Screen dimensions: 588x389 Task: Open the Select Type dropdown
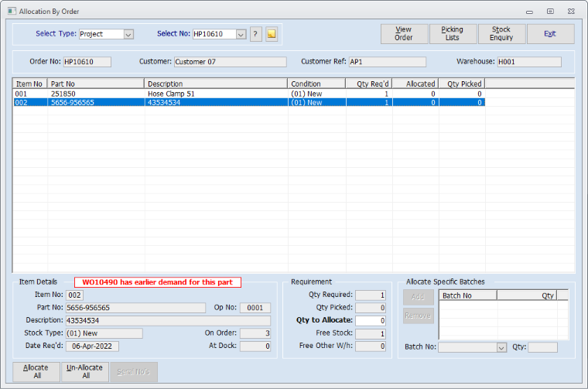click(128, 34)
